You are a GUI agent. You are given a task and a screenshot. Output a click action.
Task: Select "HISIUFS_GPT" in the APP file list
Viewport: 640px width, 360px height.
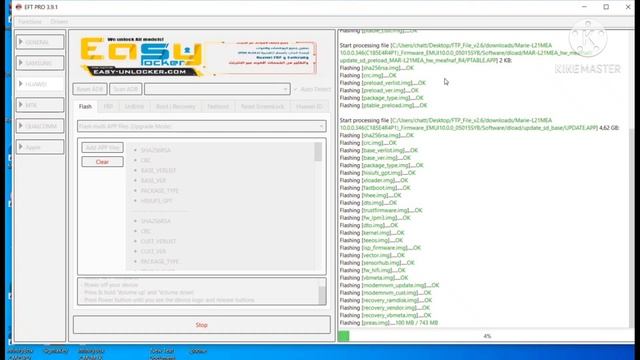click(x=157, y=201)
